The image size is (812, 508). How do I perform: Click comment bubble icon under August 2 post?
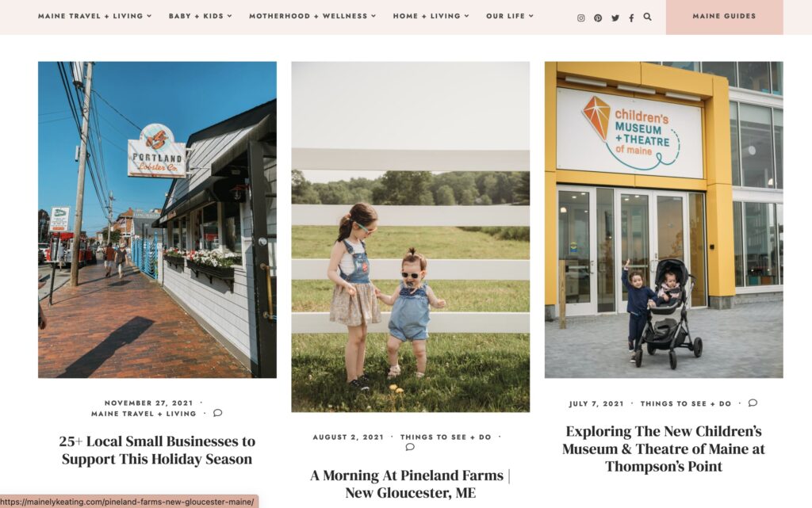[410, 447]
